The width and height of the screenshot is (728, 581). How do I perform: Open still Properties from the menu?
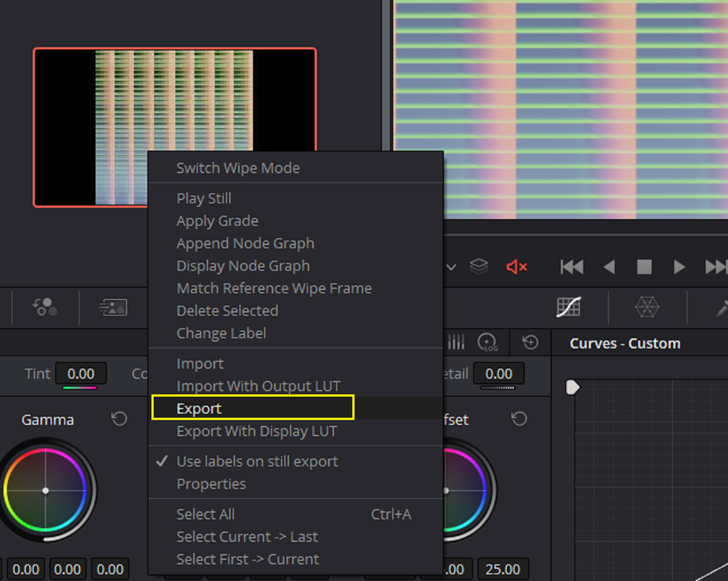tap(295, 484)
